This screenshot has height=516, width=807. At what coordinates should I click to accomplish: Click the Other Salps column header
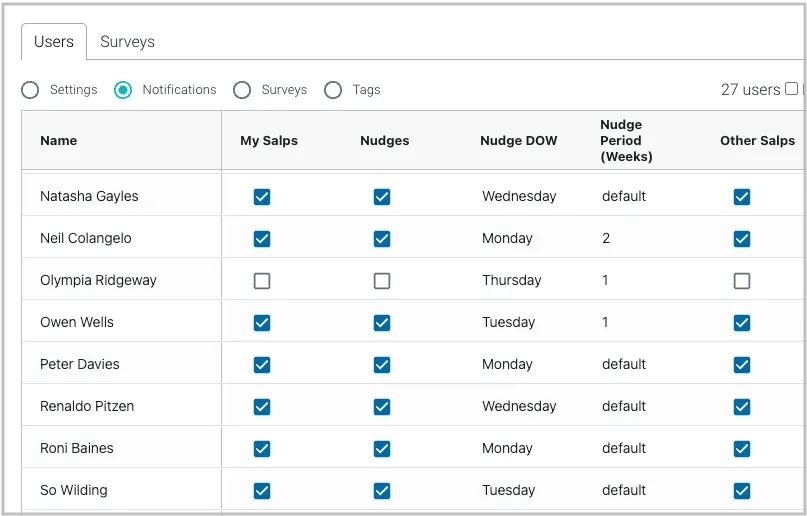coord(758,140)
